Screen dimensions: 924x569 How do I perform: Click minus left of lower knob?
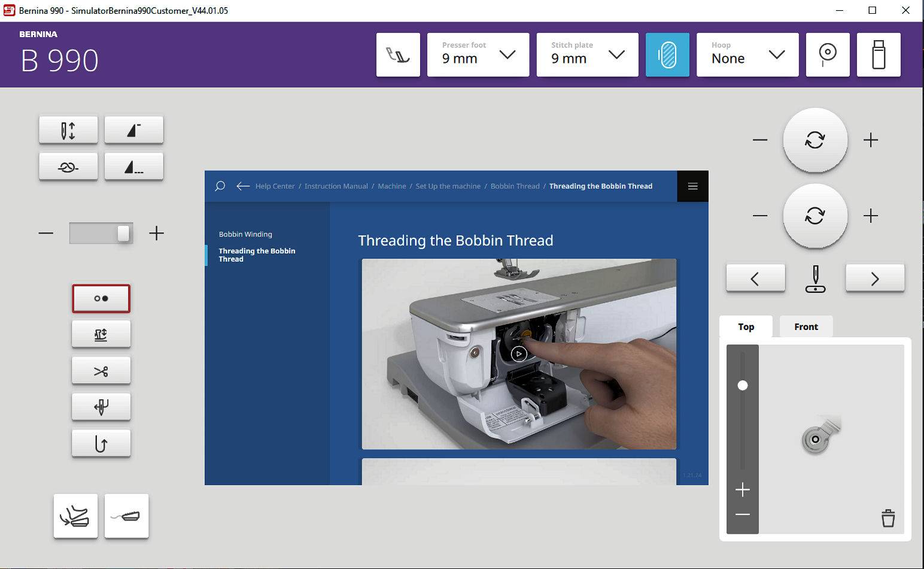[760, 216]
